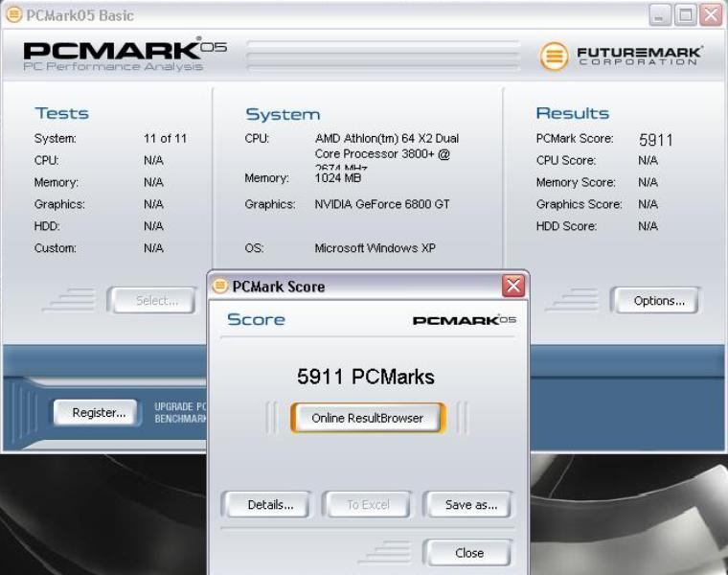This screenshot has height=575, width=728.
Task: Close the PCMark Score dialog with X
Action: tap(513, 286)
